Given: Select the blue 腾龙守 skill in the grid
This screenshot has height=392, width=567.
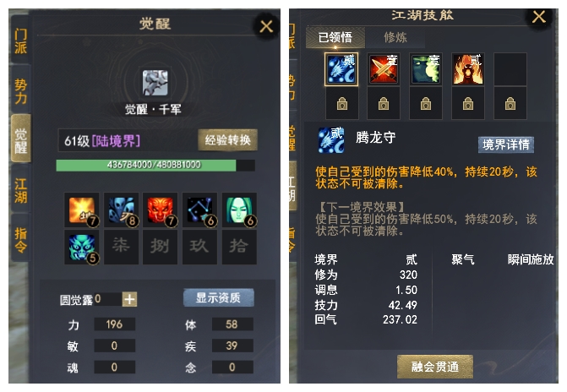Looking at the screenshot, I should tap(341, 69).
